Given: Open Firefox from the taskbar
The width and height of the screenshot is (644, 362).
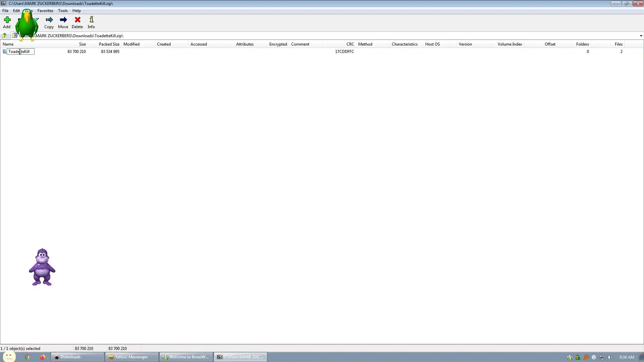Looking at the screenshot, I should pyautogui.click(x=43, y=357).
